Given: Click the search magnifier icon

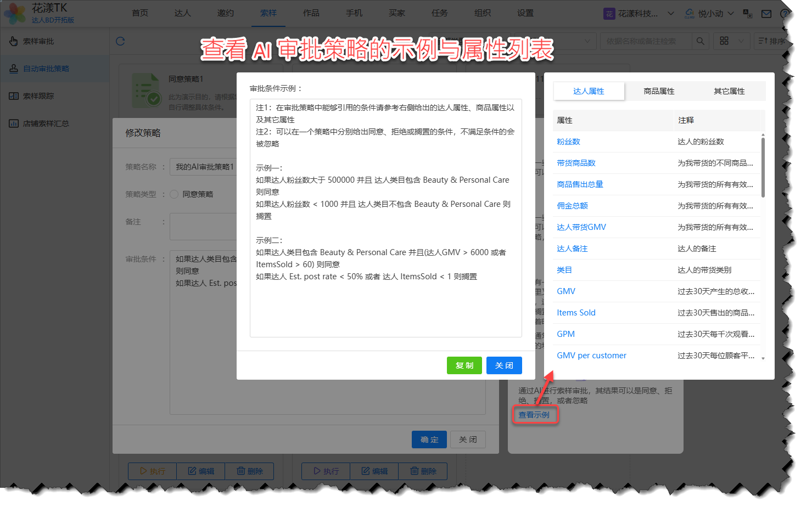Looking at the screenshot, I should 700,41.
